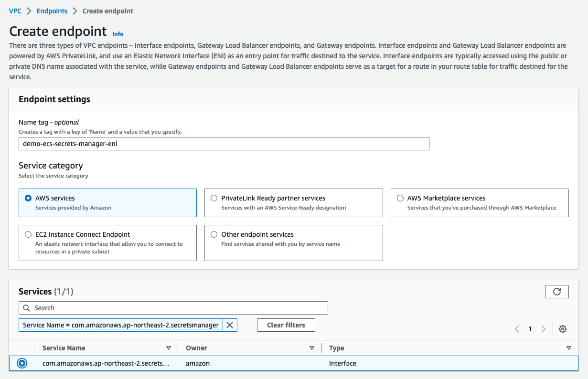Choose EC2 Instance Connect Endpoint option

(x=28, y=234)
